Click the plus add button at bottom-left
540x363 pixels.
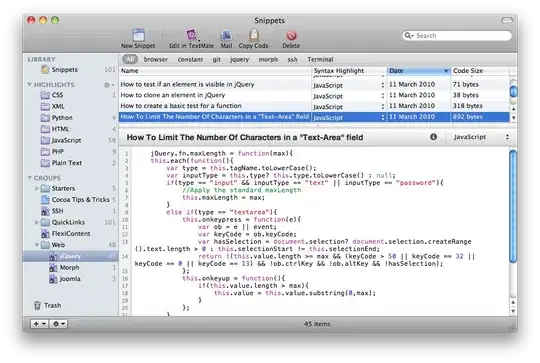(39, 324)
